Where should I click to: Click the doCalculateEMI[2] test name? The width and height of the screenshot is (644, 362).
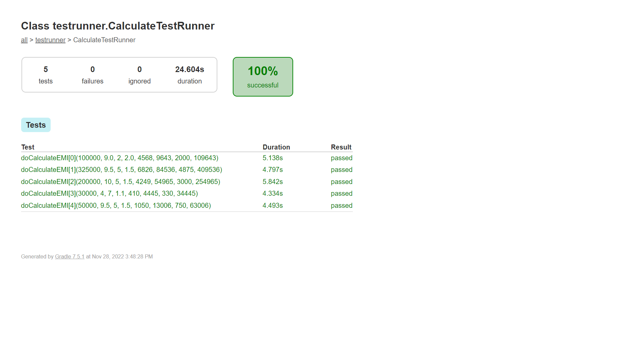(120, 182)
